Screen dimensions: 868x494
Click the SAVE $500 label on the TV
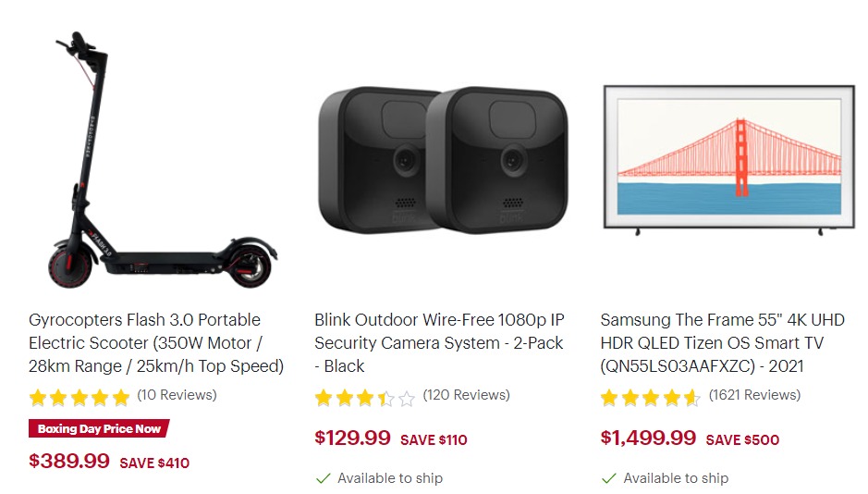pos(742,439)
